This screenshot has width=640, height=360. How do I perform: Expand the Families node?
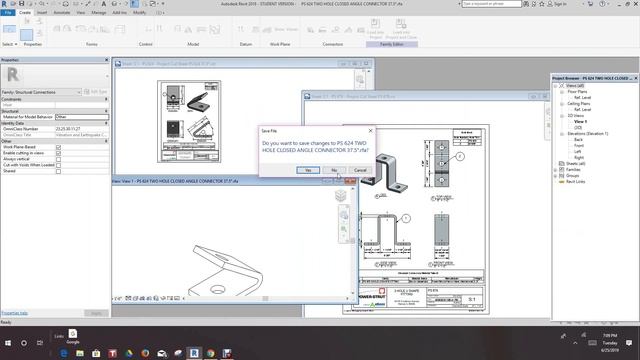tap(555, 169)
